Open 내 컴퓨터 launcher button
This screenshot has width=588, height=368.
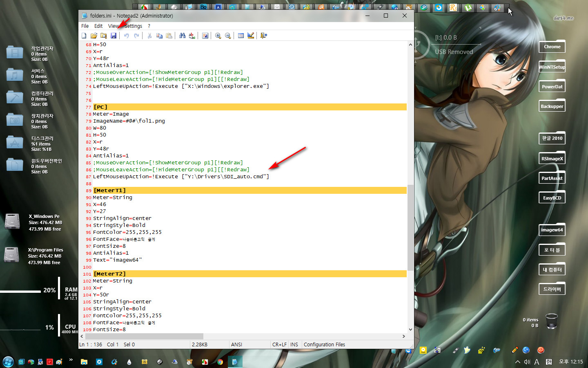coord(552,269)
